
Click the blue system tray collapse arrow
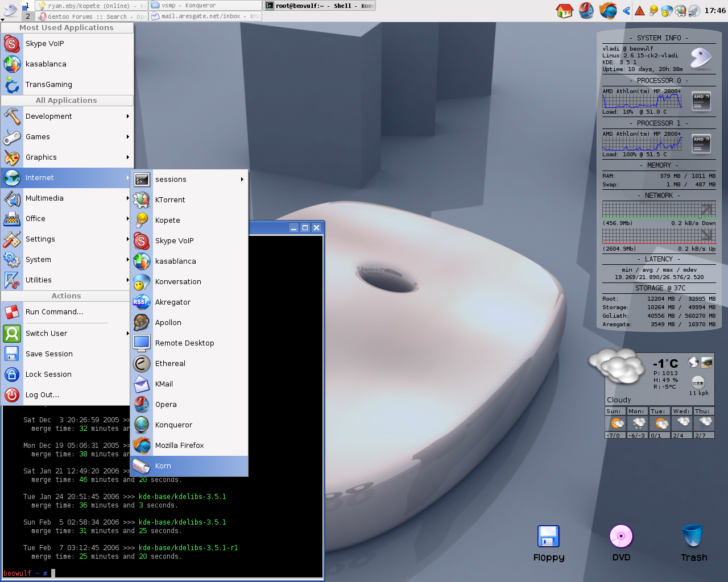coord(626,10)
